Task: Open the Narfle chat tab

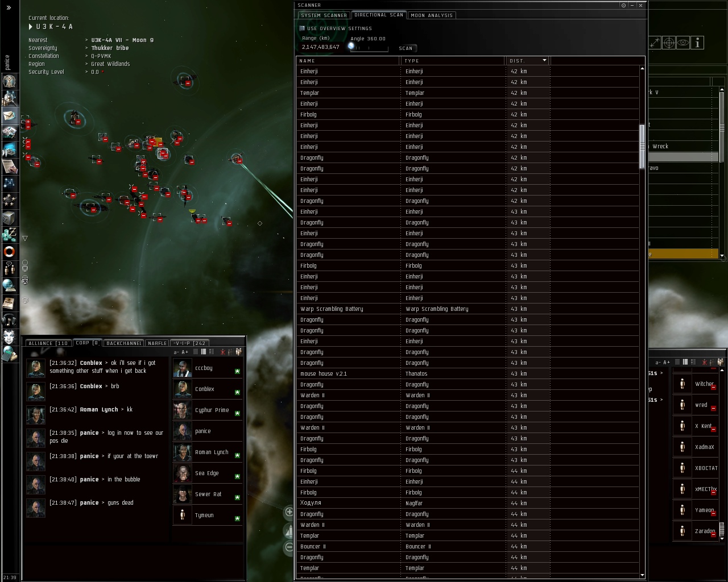Action: tap(157, 343)
